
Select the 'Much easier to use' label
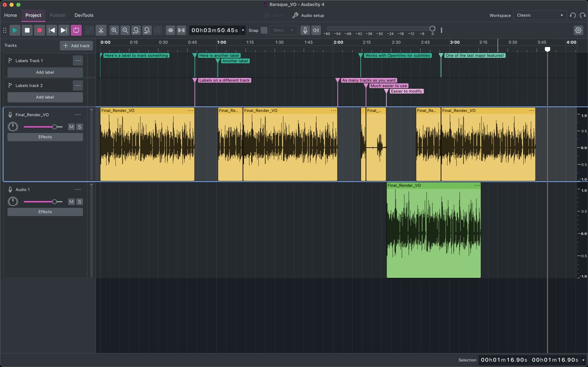(389, 86)
